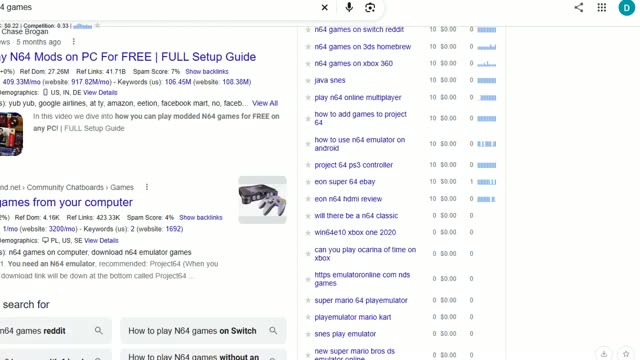Open the 'play n64 online multiplayer' keyword link
This screenshot has height=360, width=640.
(358, 98)
